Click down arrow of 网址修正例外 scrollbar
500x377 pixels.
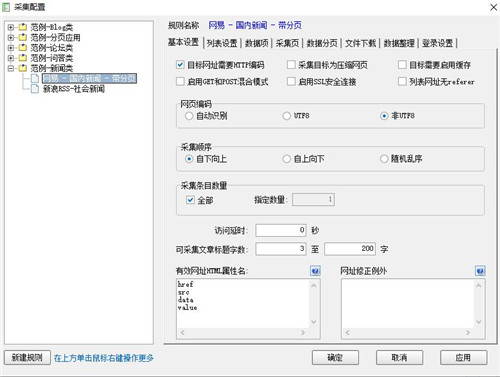click(x=479, y=322)
